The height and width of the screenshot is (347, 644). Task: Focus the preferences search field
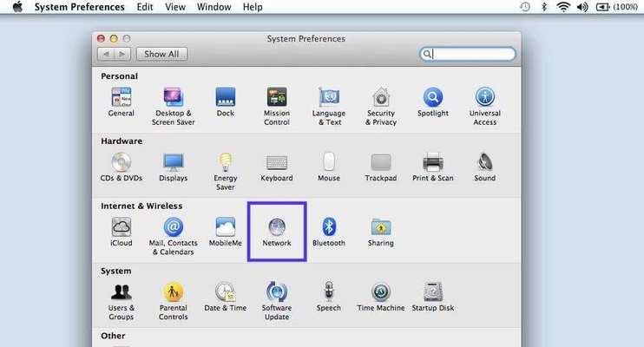coord(468,54)
